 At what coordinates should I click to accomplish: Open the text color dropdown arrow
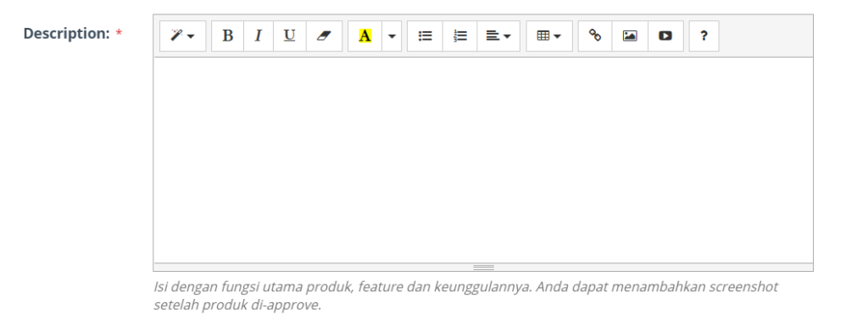click(392, 36)
